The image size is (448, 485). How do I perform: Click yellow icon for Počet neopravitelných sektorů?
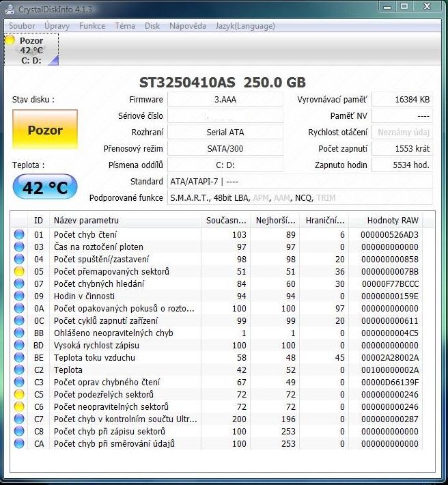click(19, 406)
